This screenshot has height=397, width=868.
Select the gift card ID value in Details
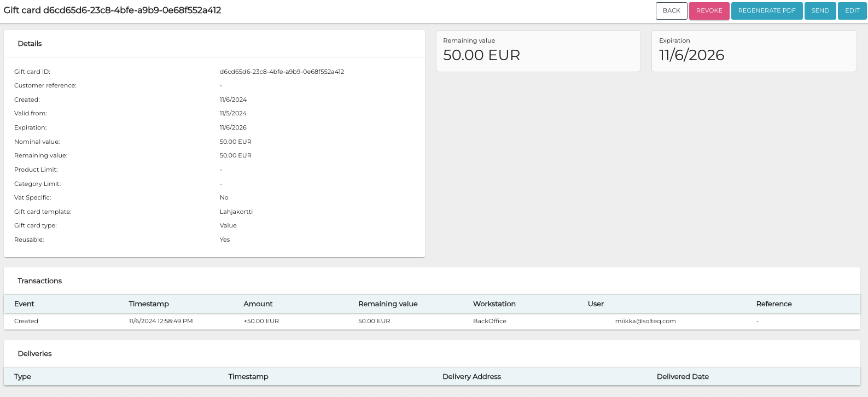click(282, 72)
